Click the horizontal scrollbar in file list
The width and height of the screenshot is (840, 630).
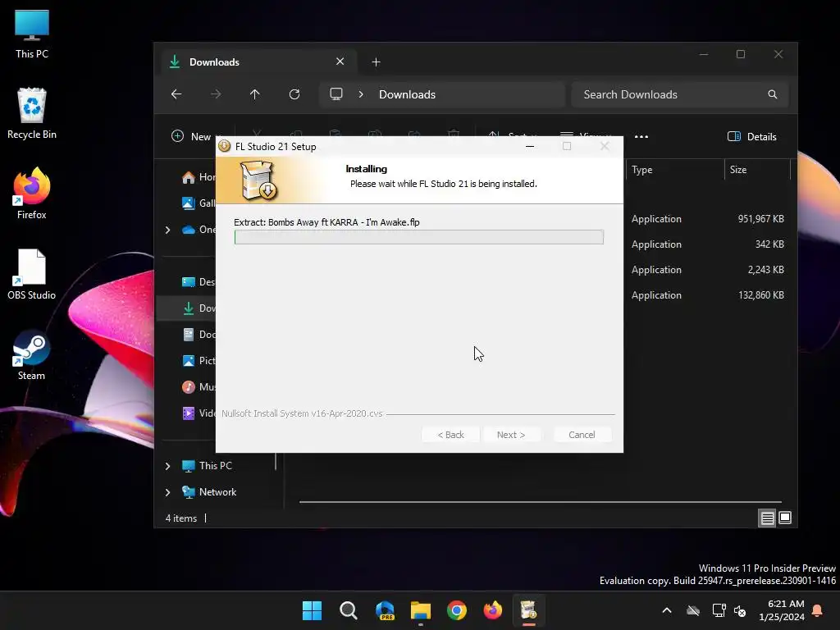point(540,502)
